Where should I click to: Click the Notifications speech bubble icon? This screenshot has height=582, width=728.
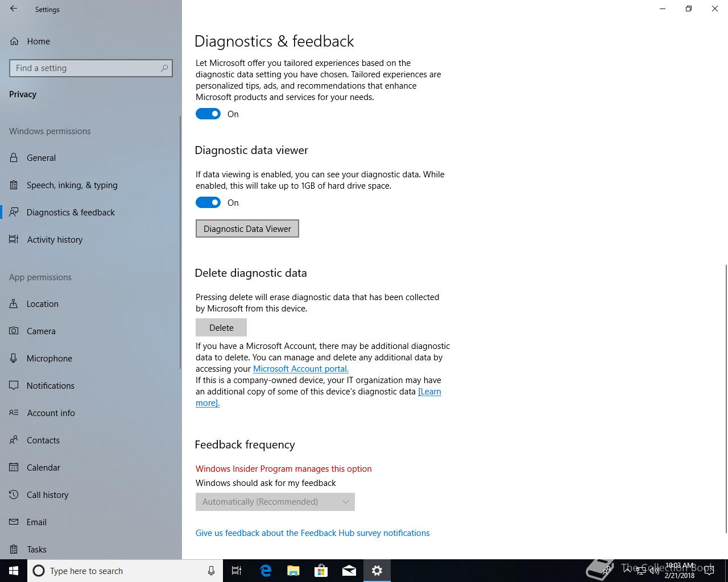pos(14,386)
